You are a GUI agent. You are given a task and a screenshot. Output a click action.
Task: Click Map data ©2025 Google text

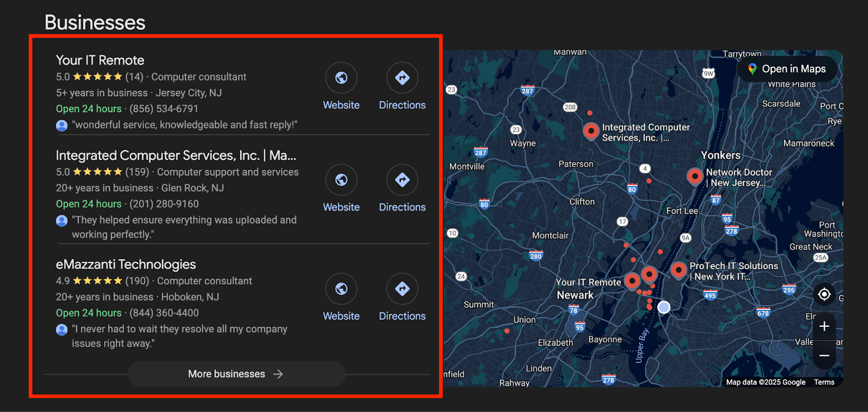[765, 382]
